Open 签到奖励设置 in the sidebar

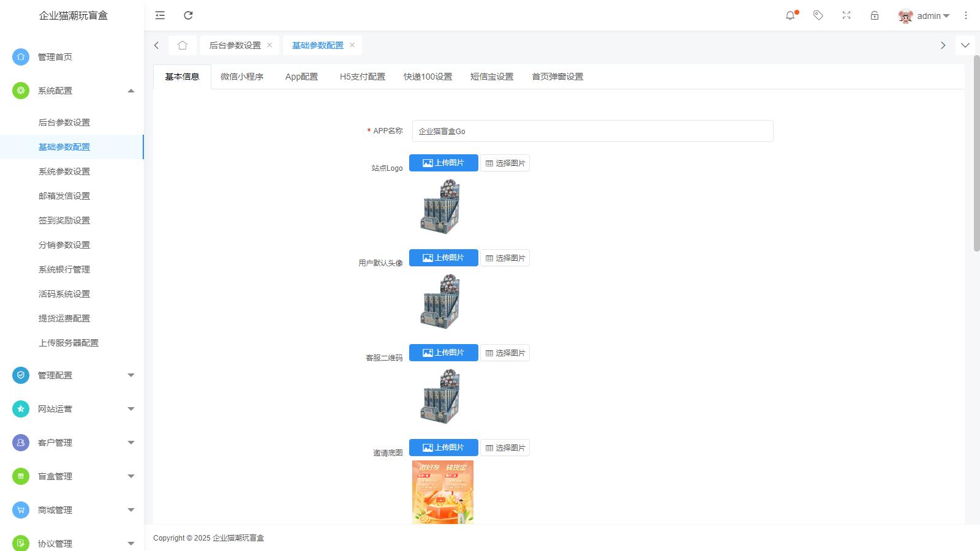64,220
